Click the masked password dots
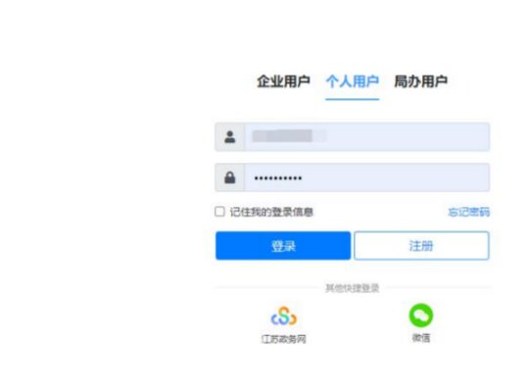 (278, 177)
